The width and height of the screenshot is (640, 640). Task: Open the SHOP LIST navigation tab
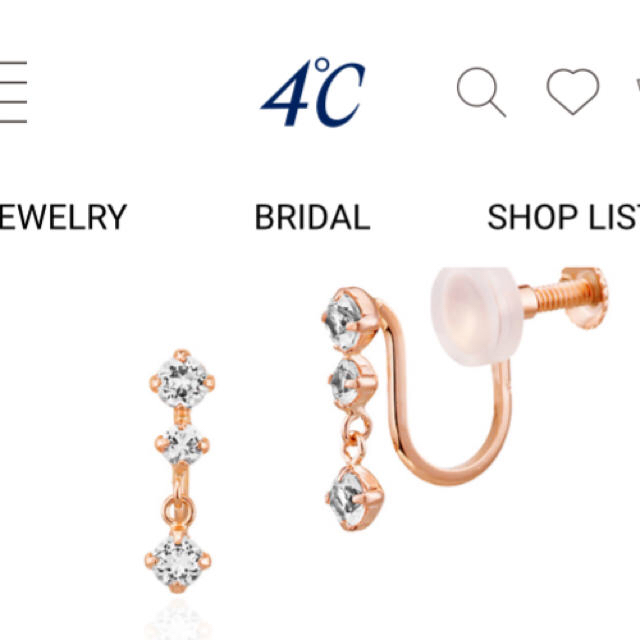point(564,217)
